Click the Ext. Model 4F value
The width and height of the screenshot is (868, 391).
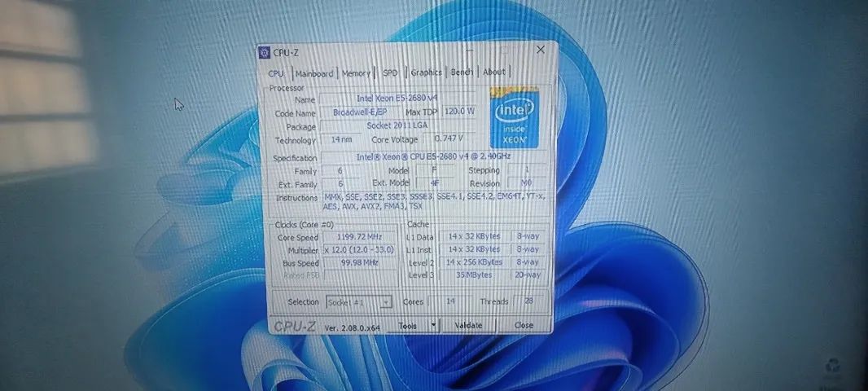[435, 183]
